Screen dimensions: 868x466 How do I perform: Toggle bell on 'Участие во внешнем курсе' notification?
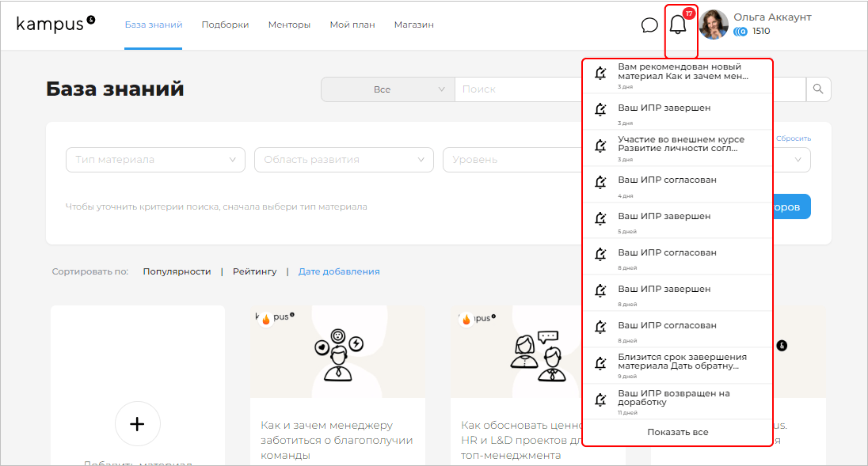click(600, 146)
